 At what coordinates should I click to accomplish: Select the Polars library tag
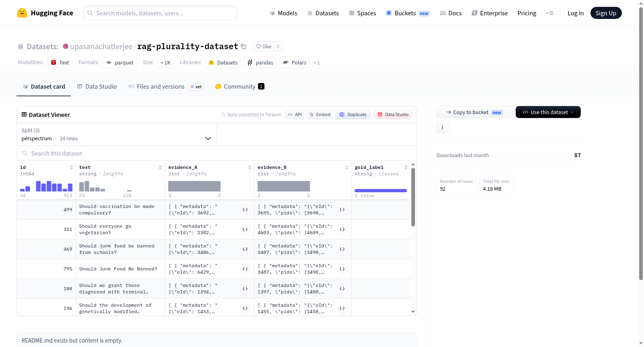tap(295, 62)
